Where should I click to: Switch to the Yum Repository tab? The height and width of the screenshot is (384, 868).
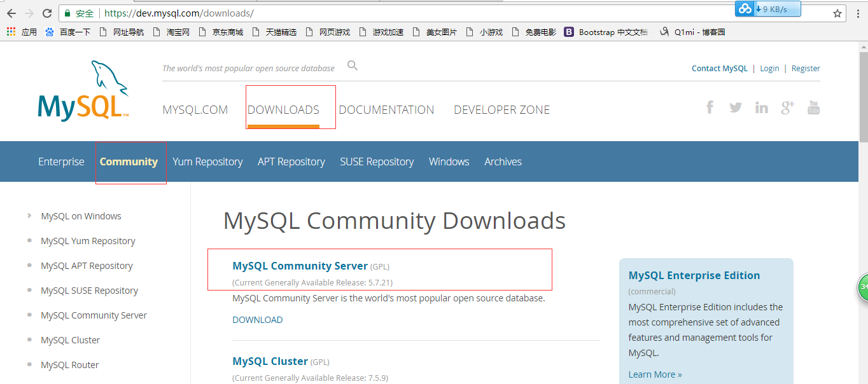[x=207, y=161]
